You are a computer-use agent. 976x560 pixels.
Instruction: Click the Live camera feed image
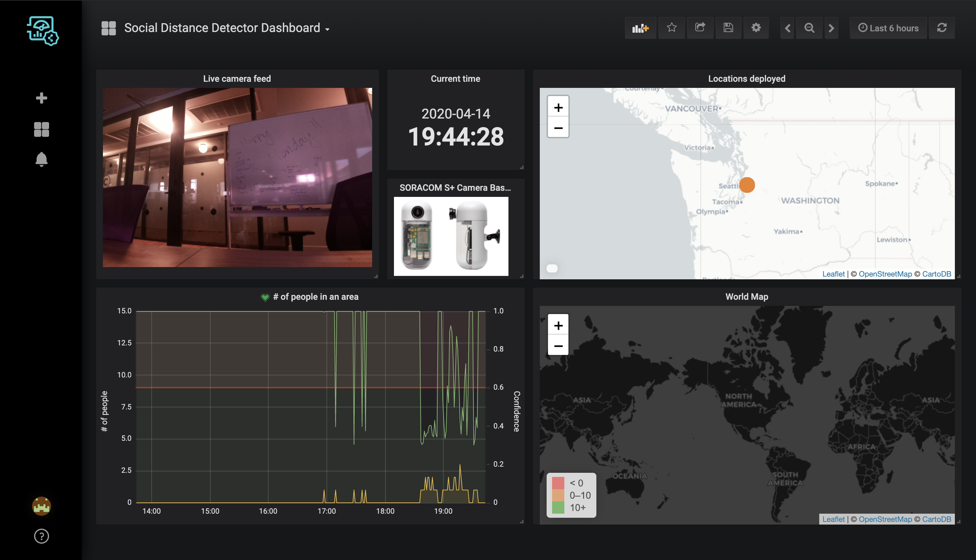click(237, 177)
